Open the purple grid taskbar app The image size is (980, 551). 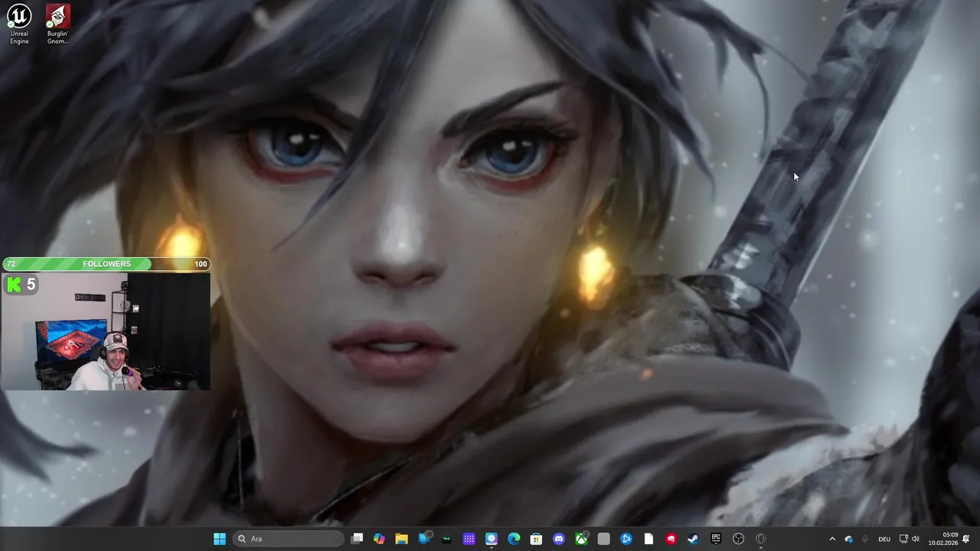(469, 539)
